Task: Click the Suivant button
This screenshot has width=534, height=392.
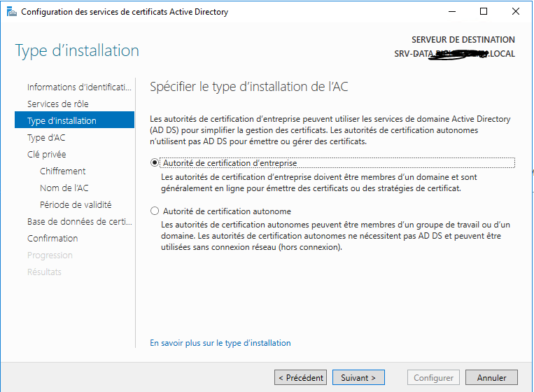Action: pyautogui.click(x=358, y=377)
